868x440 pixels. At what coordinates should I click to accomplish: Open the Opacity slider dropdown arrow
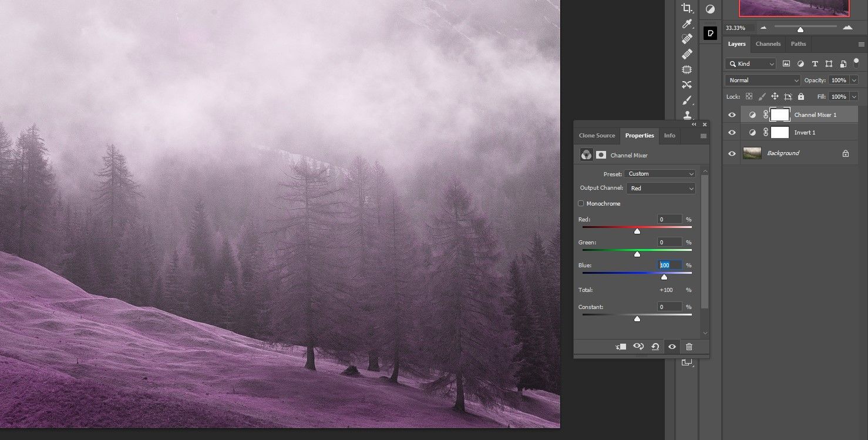pos(854,80)
